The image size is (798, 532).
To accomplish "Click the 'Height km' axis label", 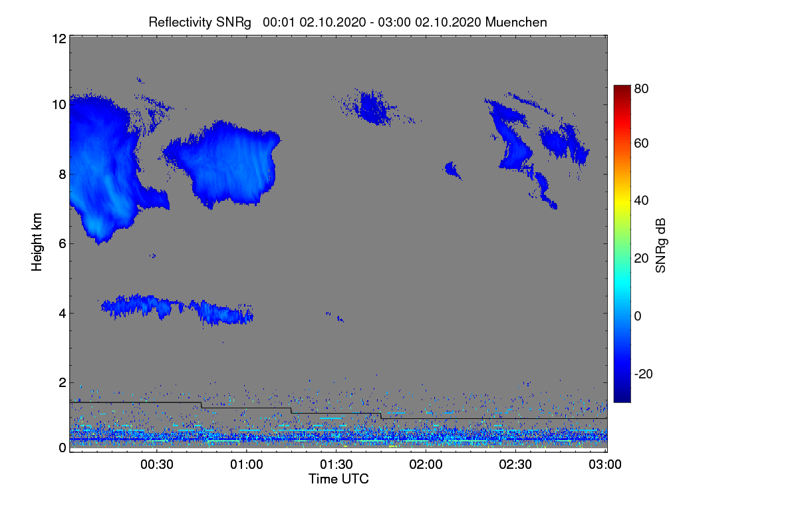I will point(37,241).
